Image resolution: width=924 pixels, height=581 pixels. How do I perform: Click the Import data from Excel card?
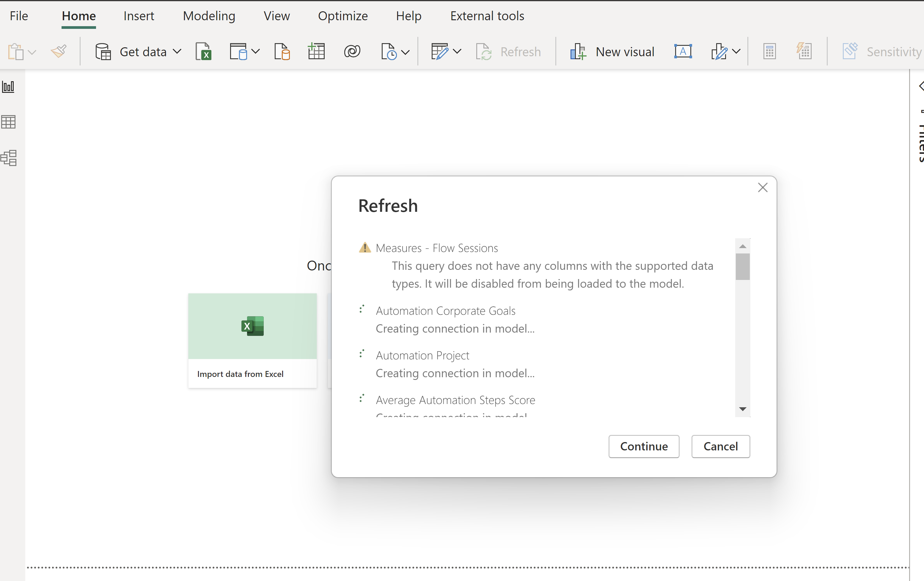tap(252, 340)
